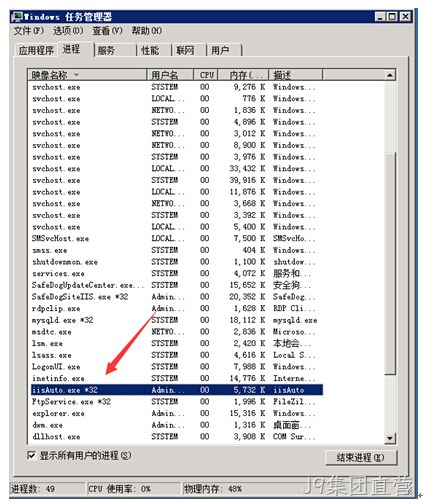This screenshot has height=504, width=423.
Task: Click the scrollbar up arrow button
Action: [390, 75]
